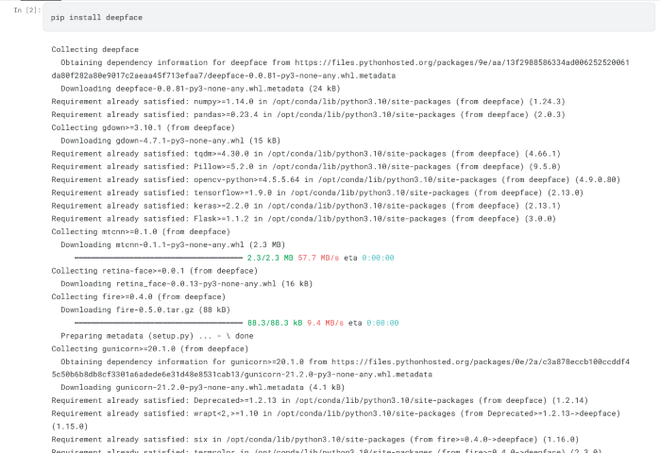Click the files.pythonhosted.org deepface URL

coord(341,69)
